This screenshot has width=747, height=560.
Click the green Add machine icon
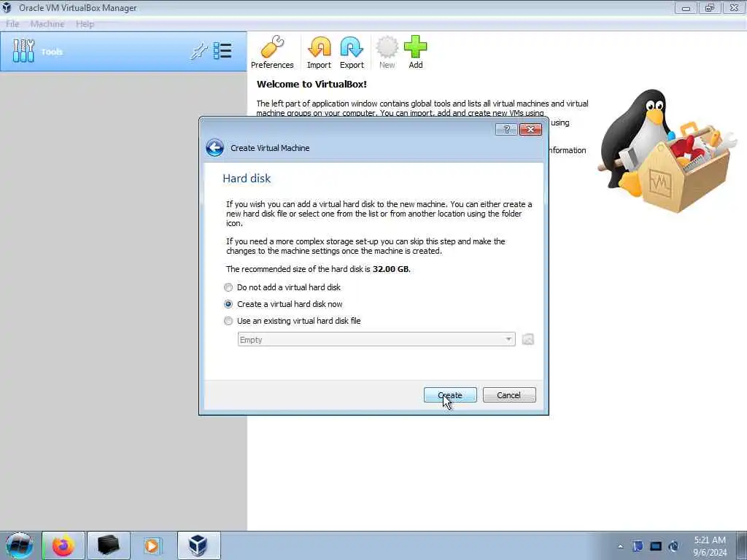tap(415, 52)
